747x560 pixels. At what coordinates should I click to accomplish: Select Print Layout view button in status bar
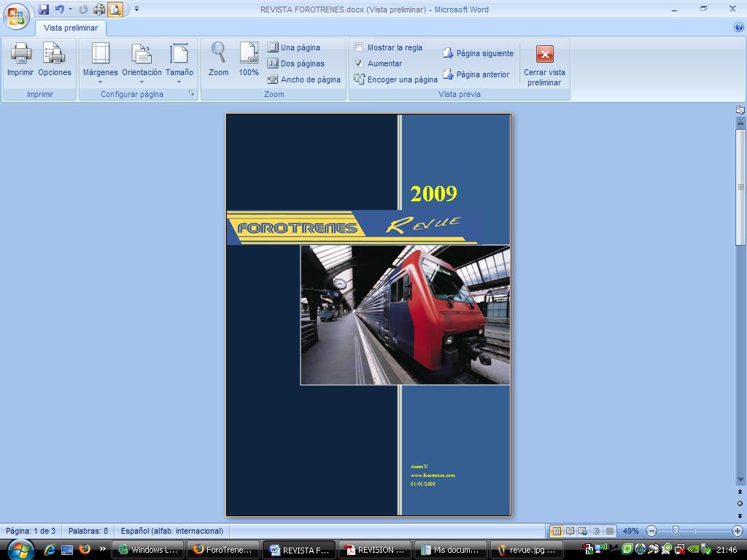click(557, 531)
